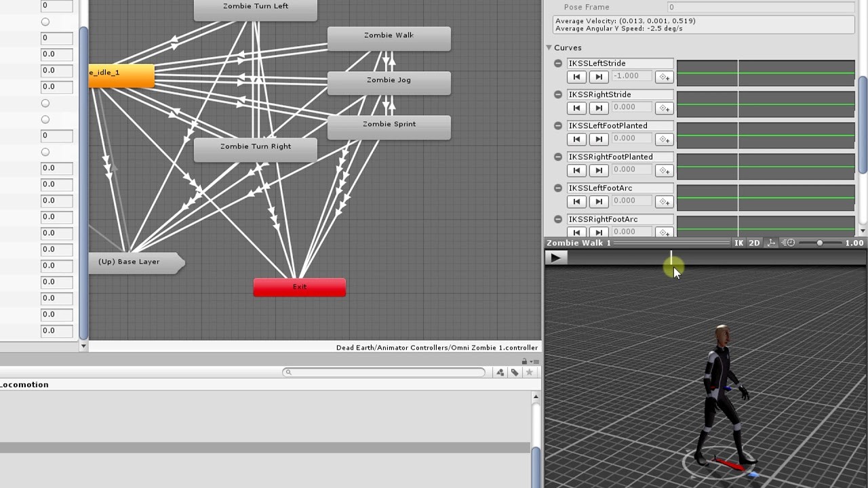Screen dimensions: 868x488
Task: Collapse the Curves section
Action: click(549, 47)
